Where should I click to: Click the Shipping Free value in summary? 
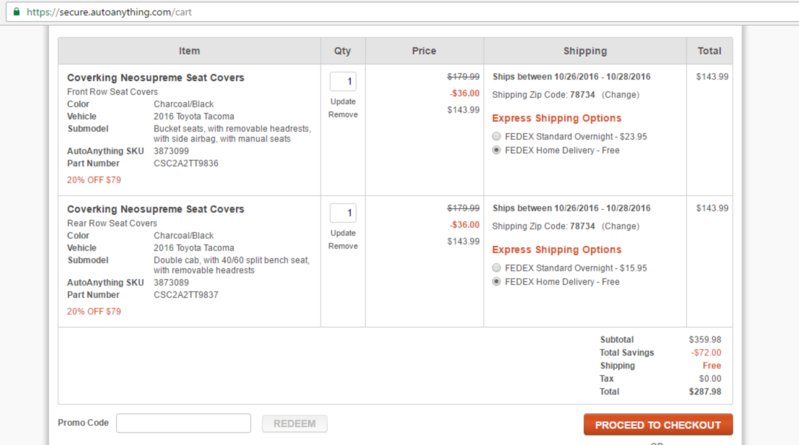712,365
